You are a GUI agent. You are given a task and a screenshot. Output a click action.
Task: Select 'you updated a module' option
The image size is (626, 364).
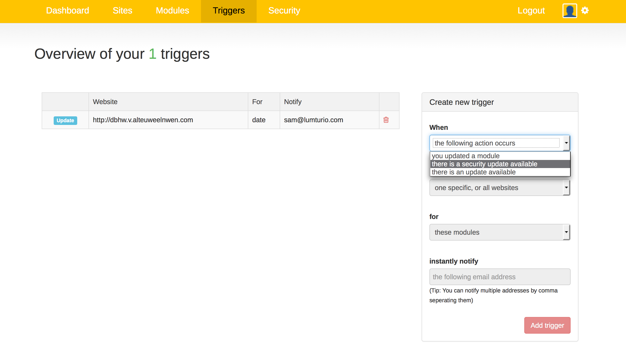pyautogui.click(x=465, y=156)
